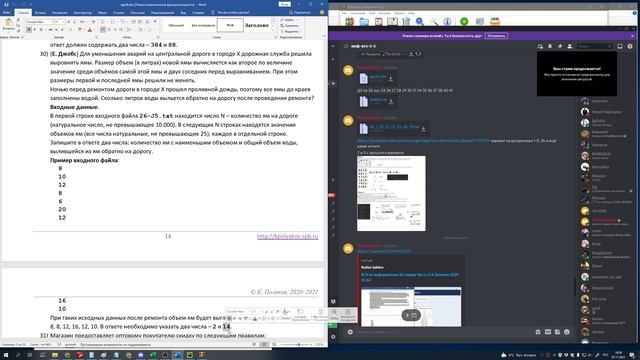
Task: Adjust the Word zoom slider
Action: pos(299,344)
